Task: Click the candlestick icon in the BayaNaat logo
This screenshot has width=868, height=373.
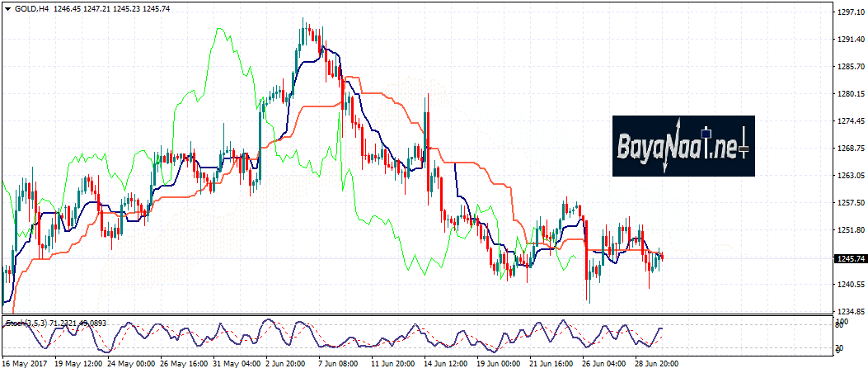Action: [744, 145]
